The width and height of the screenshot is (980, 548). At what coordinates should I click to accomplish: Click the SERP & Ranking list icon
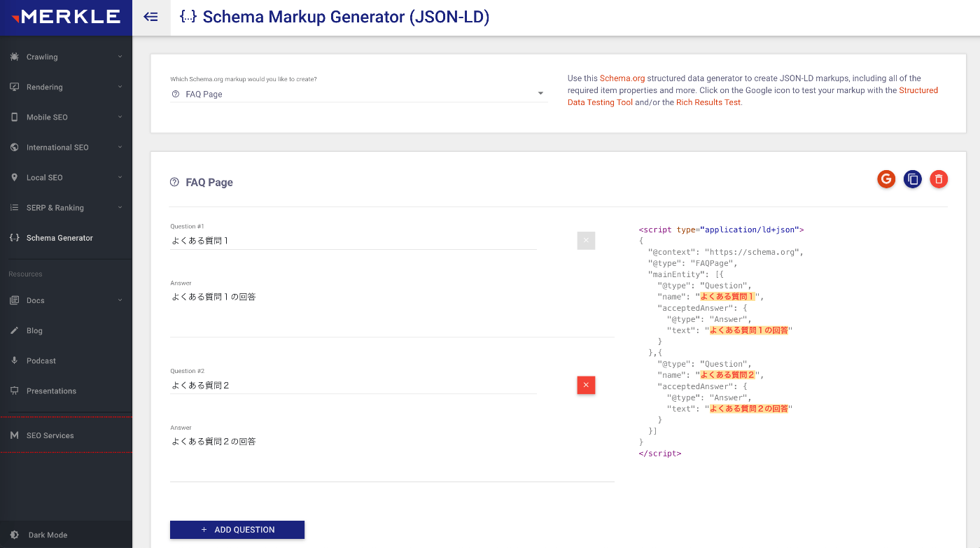(x=15, y=207)
